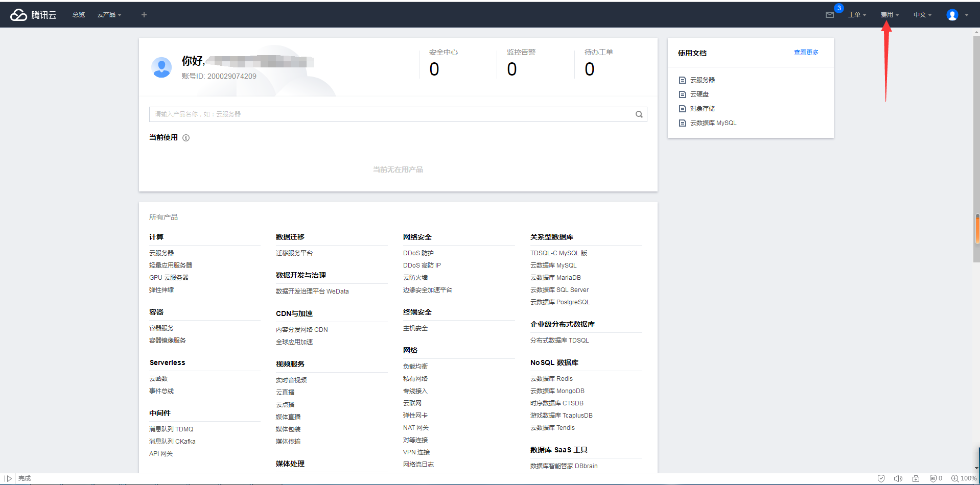Open 消息队列 CKafka product

coord(172,442)
